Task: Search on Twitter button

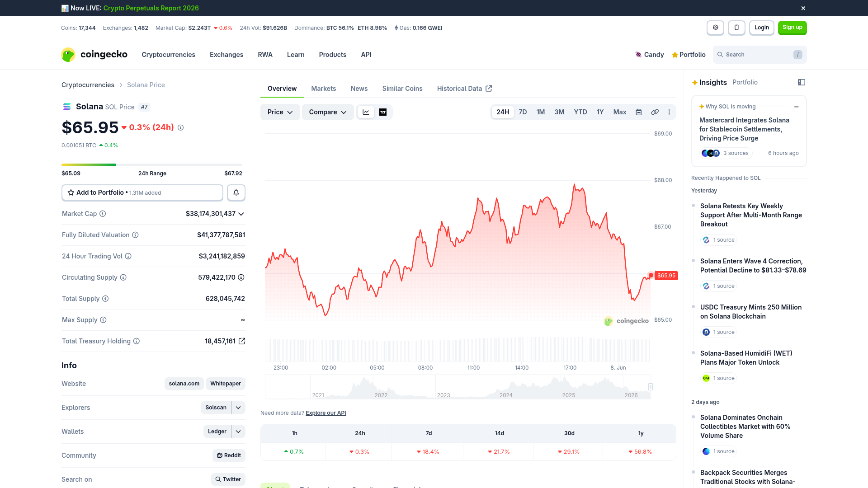Action: [x=228, y=479]
